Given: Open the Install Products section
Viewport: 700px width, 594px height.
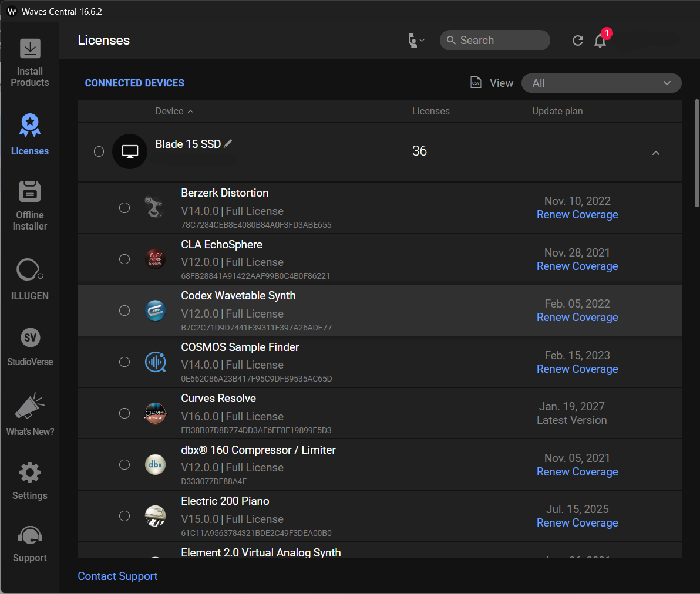Looking at the screenshot, I should [29, 60].
